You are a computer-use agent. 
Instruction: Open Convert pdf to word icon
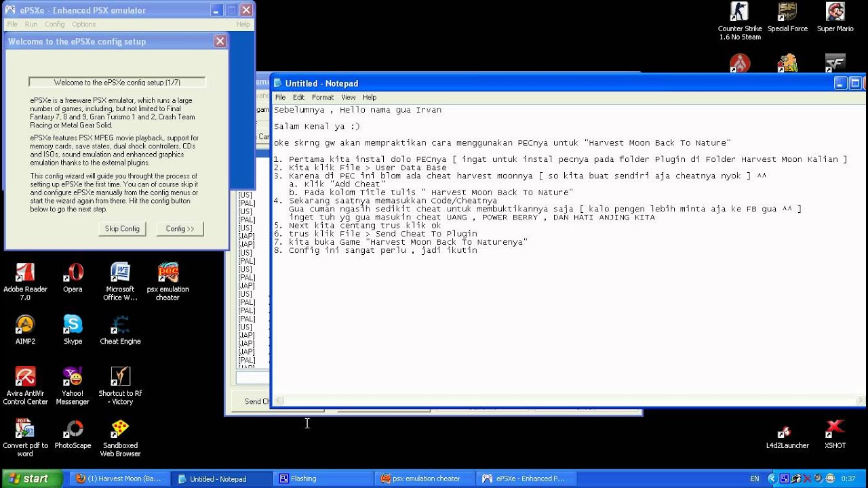pyautogui.click(x=25, y=438)
